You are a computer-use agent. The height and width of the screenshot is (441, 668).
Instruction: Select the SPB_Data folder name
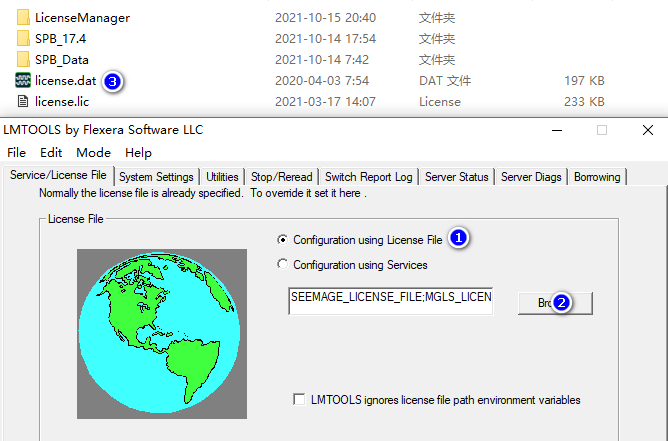coord(62,60)
